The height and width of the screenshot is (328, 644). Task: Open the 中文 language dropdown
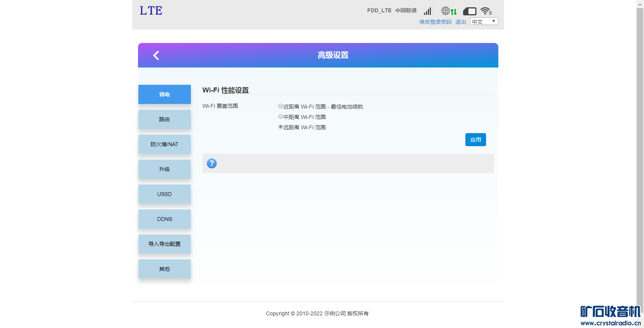coord(484,21)
